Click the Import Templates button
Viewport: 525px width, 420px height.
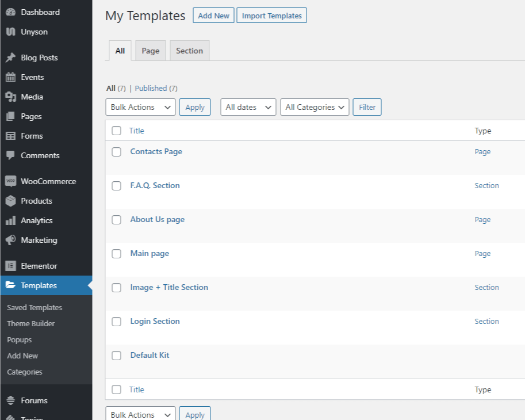[271, 16]
